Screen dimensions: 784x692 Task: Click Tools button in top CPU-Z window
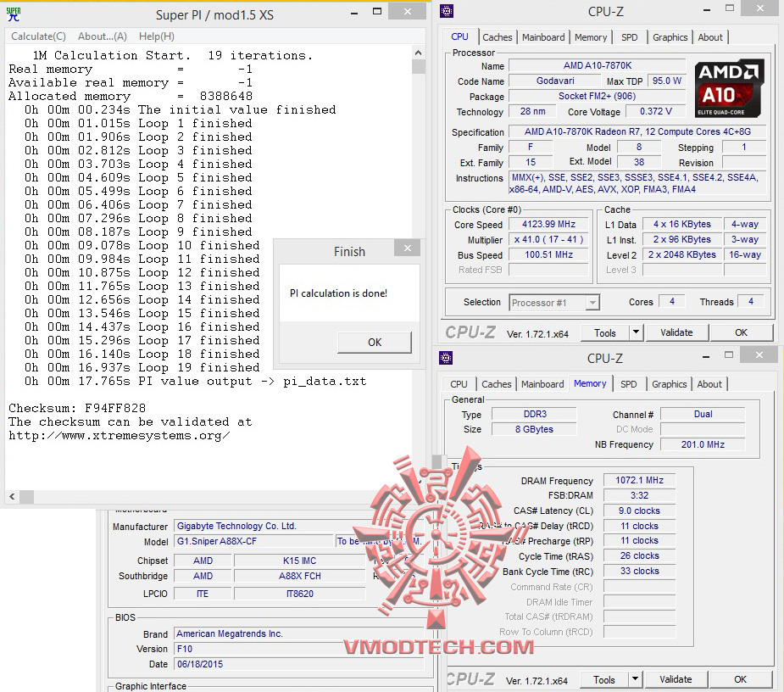[604, 332]
